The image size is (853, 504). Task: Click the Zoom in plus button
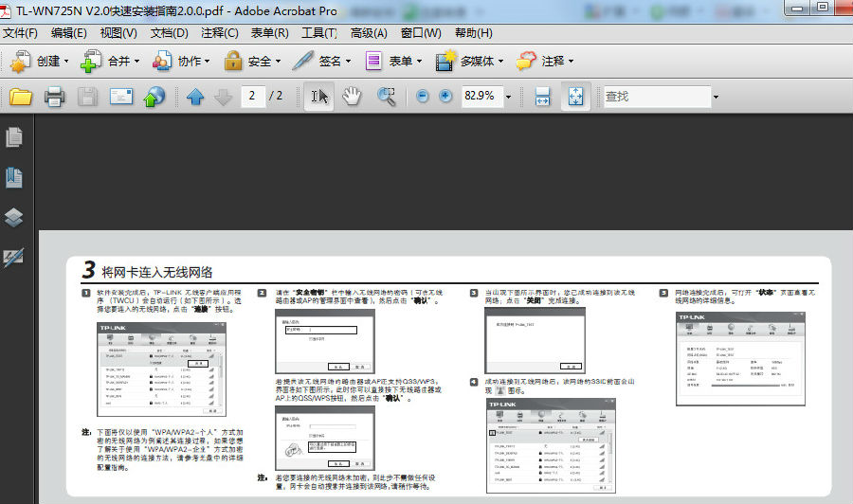point(445,97)
